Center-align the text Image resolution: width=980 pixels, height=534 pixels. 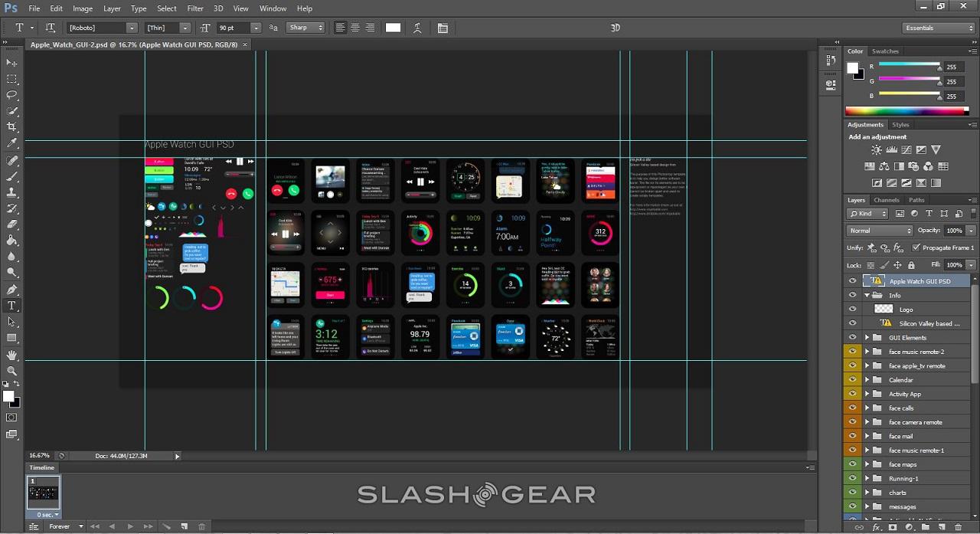coord(355,28)
